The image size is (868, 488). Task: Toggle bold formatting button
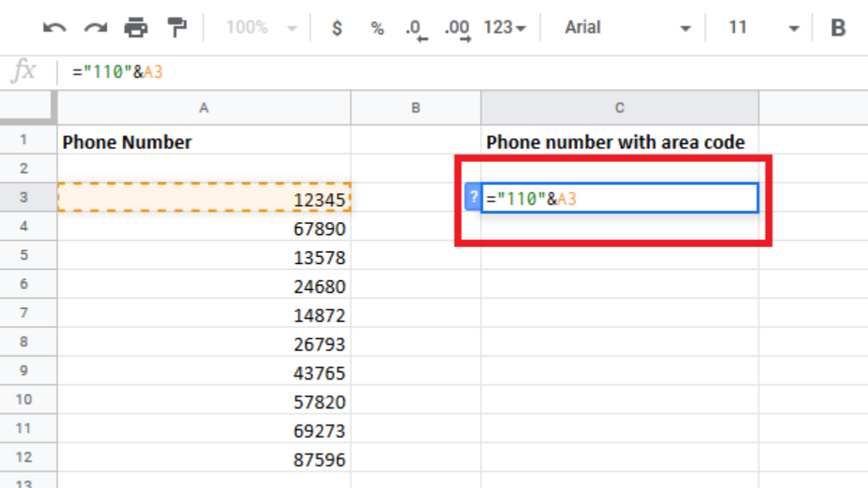(838, 28)
